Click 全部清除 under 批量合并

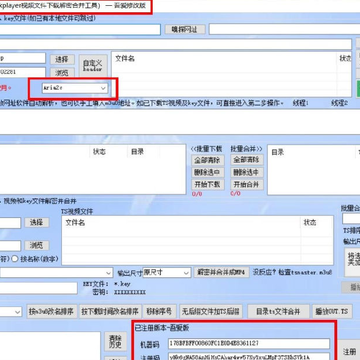click(247, 160)
